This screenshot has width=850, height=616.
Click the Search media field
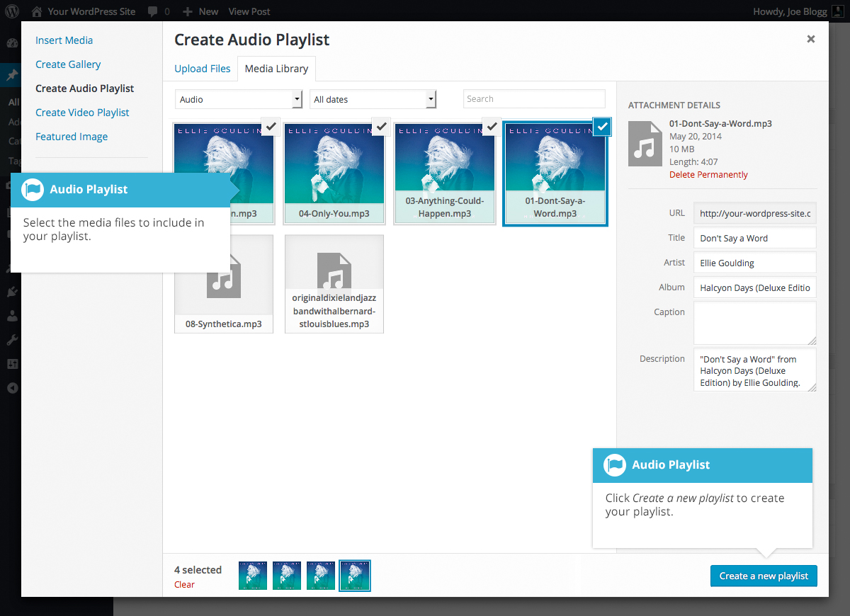tap(534, 99)
